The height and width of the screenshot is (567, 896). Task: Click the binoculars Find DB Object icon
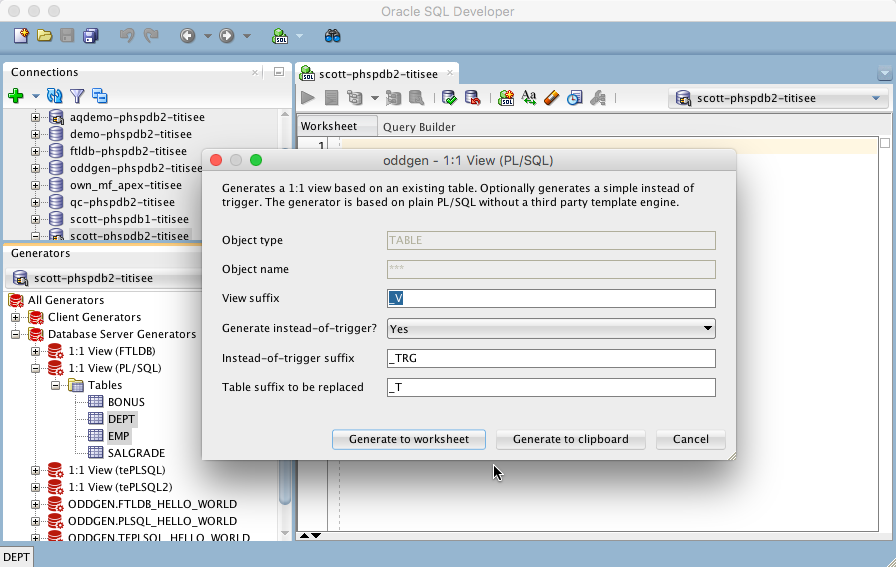[332, 36]
